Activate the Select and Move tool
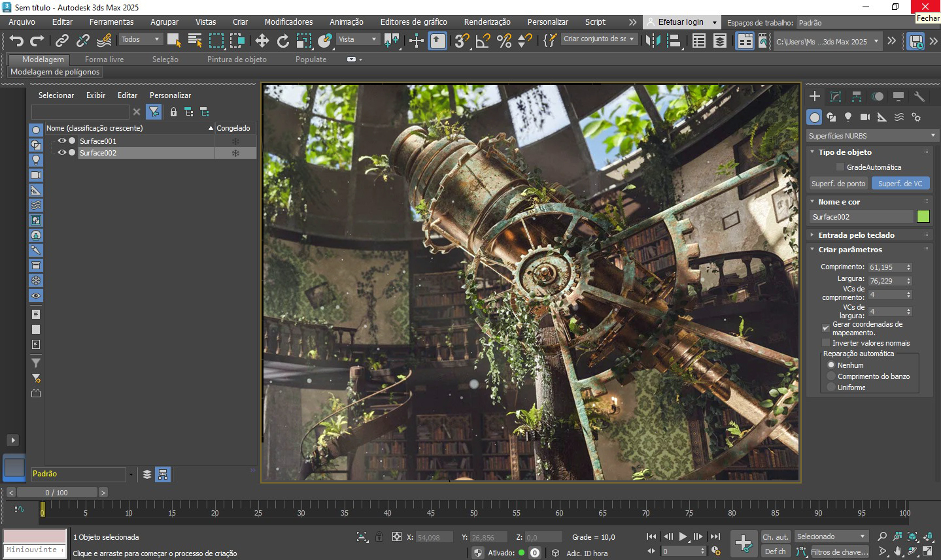Image resolution: width=941 pixels, height=560 pixels. coord(262,41)
